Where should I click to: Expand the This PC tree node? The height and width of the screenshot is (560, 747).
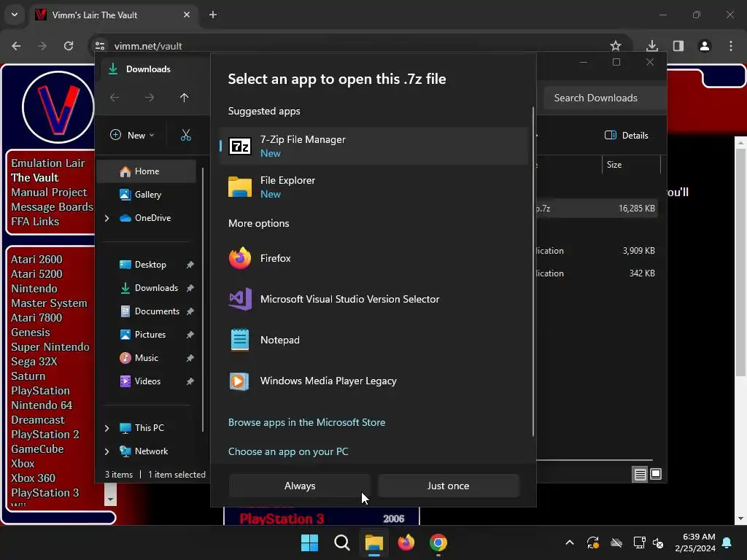(x=107, y=428)
